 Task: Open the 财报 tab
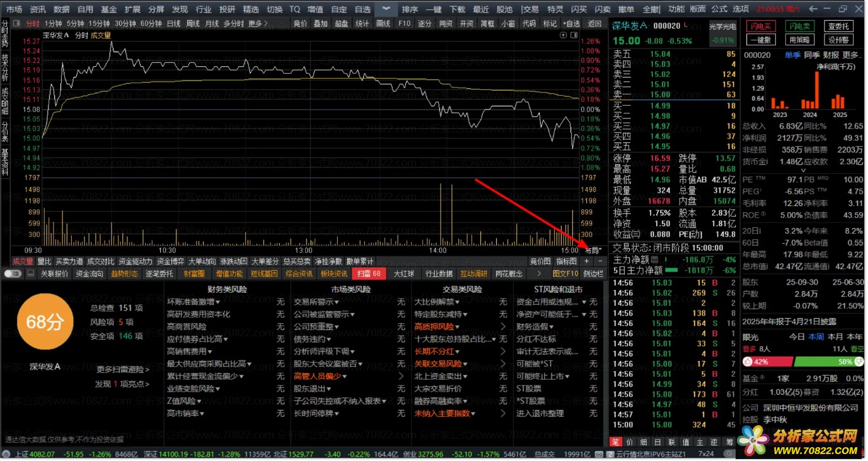point(831,55)
